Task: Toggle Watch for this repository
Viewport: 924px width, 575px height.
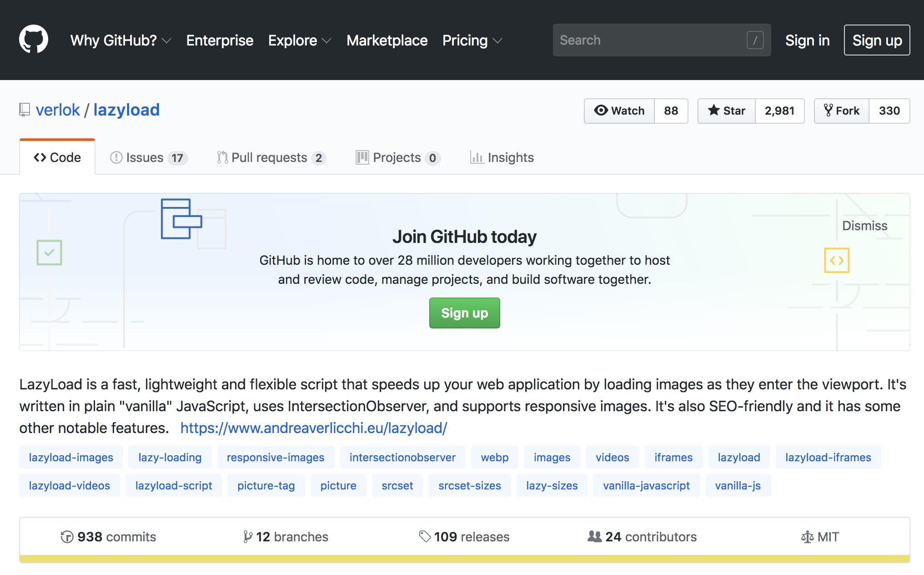Action: pyautogui.click(x=619, y=111)
